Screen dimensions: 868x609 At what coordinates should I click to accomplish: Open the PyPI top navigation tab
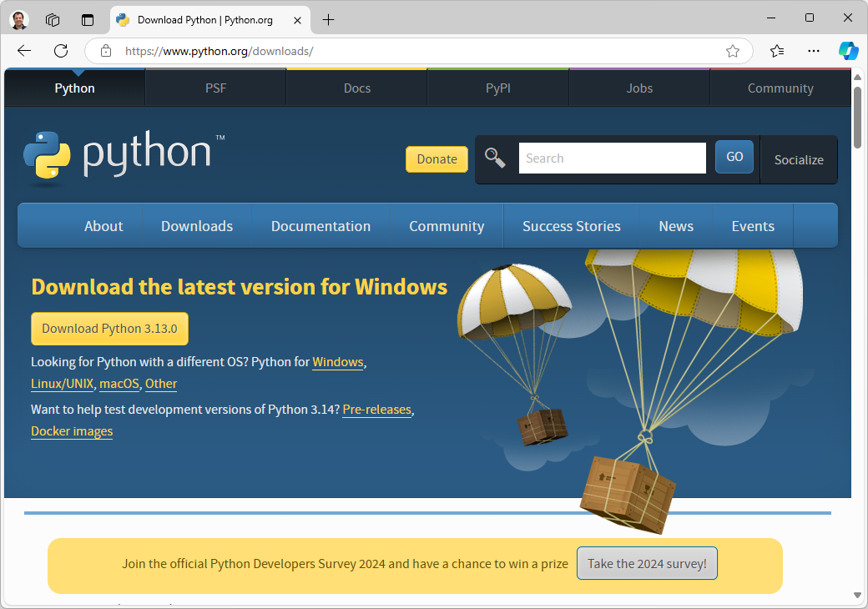click(x=498, y=88)
